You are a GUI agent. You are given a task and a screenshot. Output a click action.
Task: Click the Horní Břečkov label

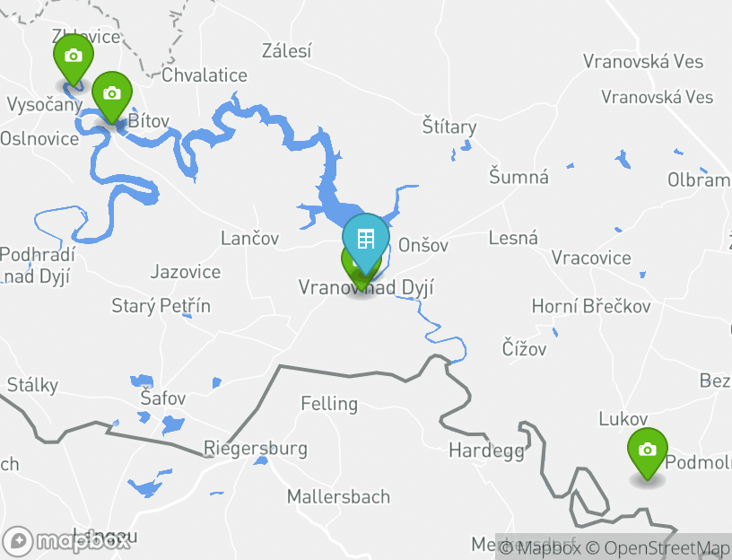pyautogui.click(x=590, y=306)
